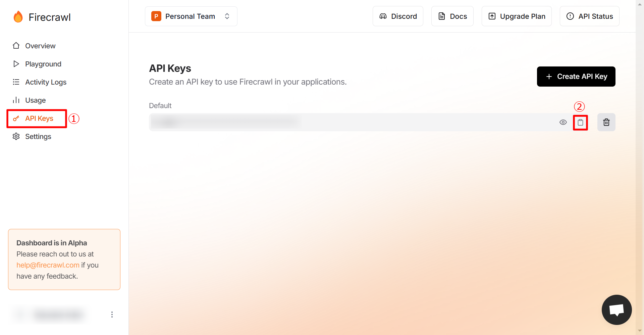Open Settings from the sidebar
This screenshot has height=335, width=644.
coord(38,137)
